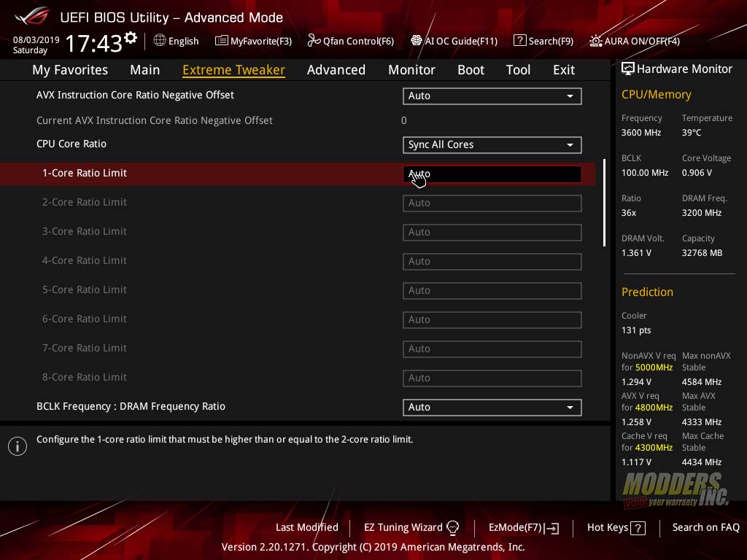The height and width of the screenshot is (560, 747).
Task: Click the 4800MHz AVX target value
Action: click(654, 408)
